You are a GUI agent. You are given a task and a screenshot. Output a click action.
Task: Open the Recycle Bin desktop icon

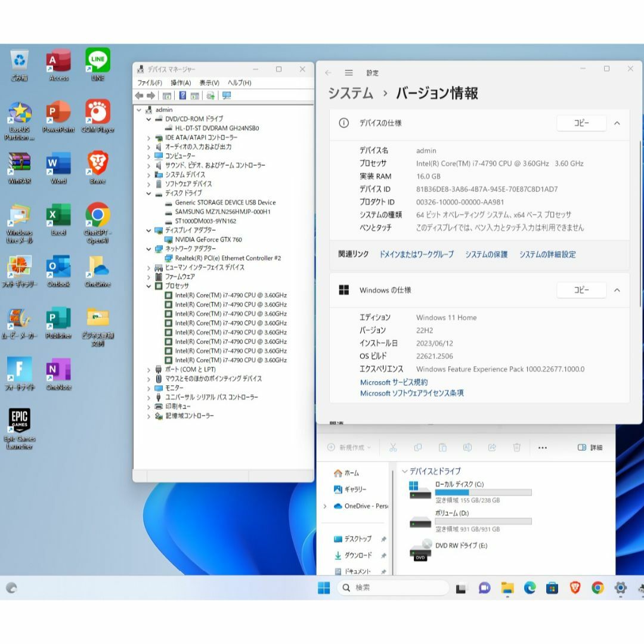(x=19, y=65)
